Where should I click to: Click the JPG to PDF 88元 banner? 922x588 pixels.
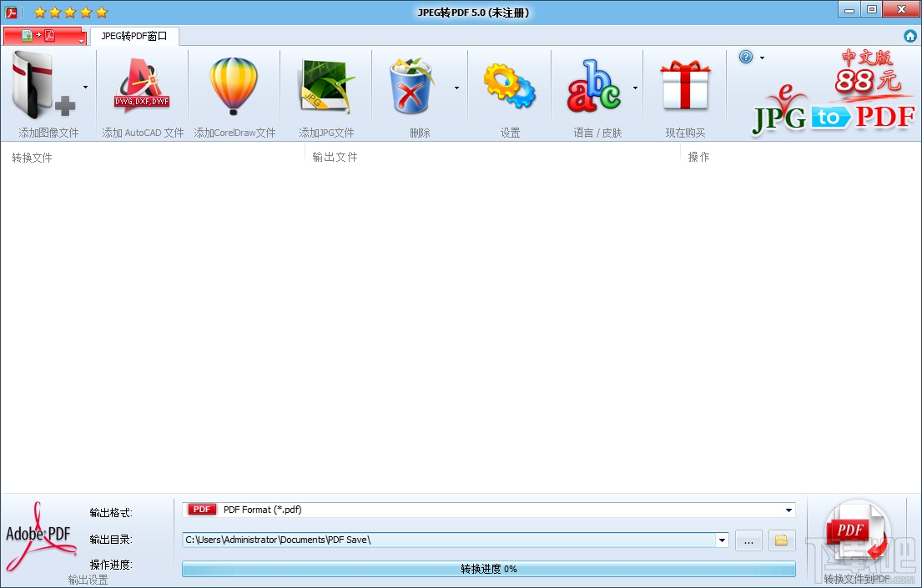[x=833, y=93]
